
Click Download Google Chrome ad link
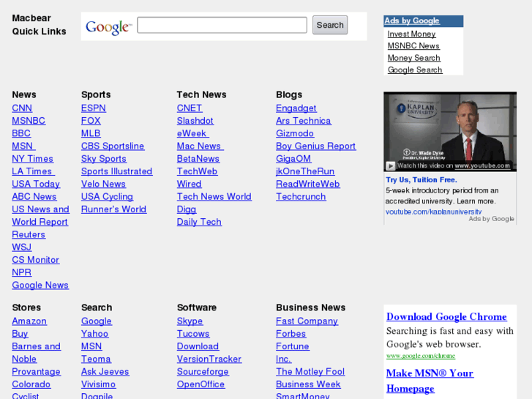[446, 317]
